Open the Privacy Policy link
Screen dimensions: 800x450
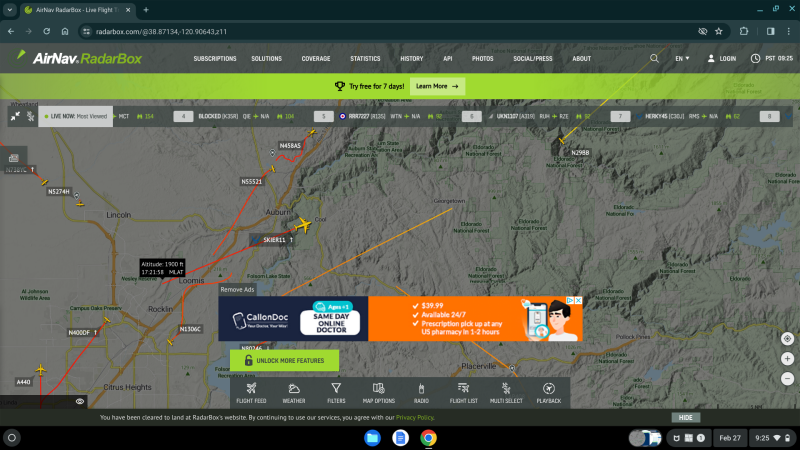point(414,417)
